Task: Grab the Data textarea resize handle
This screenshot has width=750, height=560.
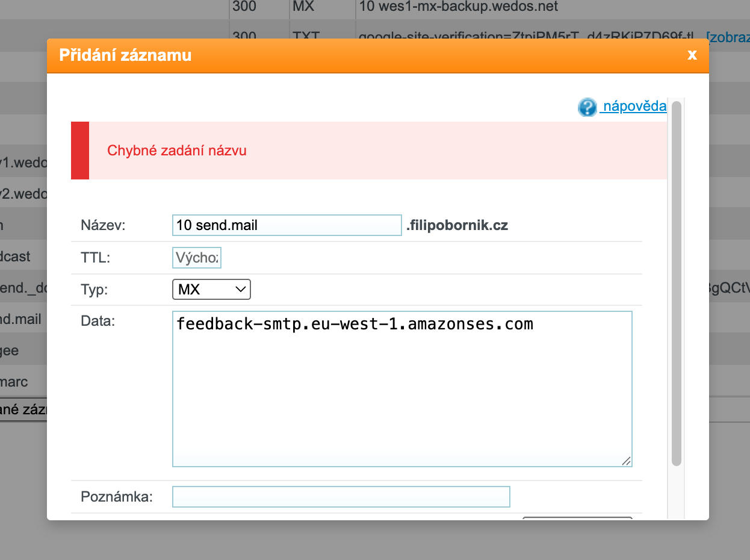Action: click(x=626, y=461)
